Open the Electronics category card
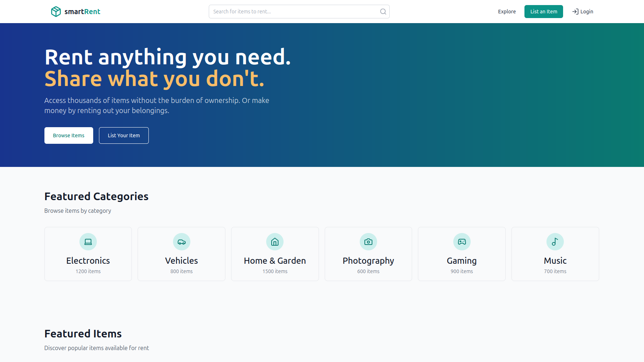Screen dimensions: 644x362 click(x=88, y=254)
